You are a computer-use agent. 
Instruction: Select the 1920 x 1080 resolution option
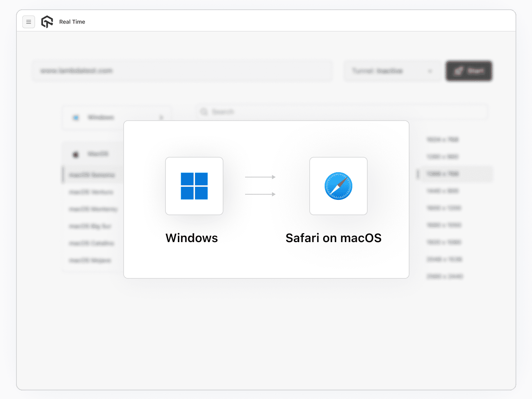(x=444, y=242)
